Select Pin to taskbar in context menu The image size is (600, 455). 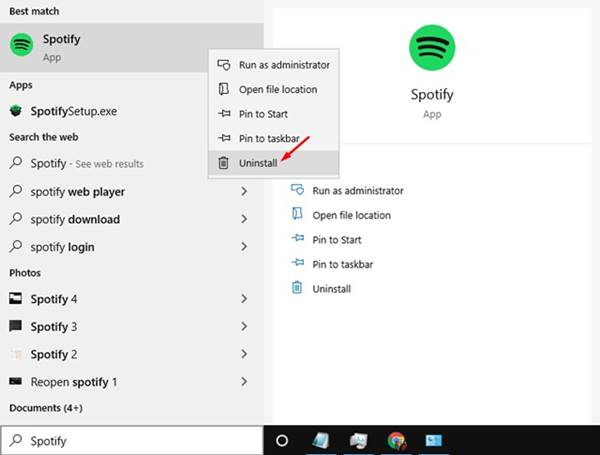(x=270, y=138)
